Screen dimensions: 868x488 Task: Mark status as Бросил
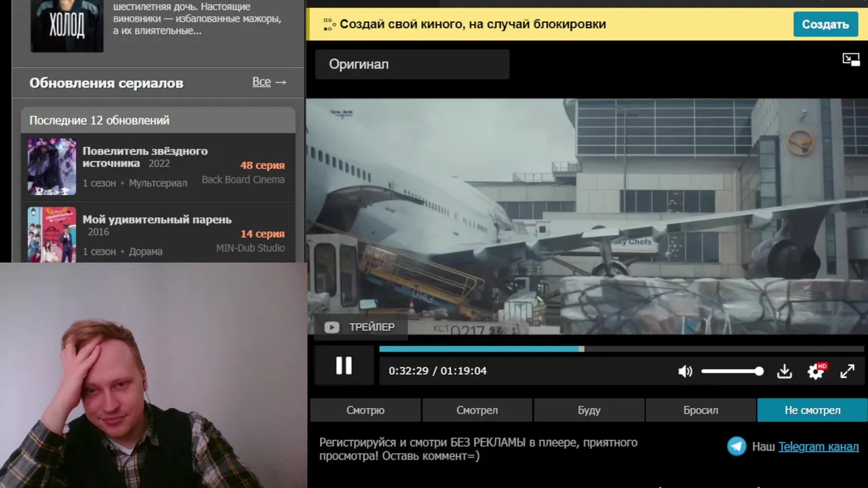tap(701, 410)
